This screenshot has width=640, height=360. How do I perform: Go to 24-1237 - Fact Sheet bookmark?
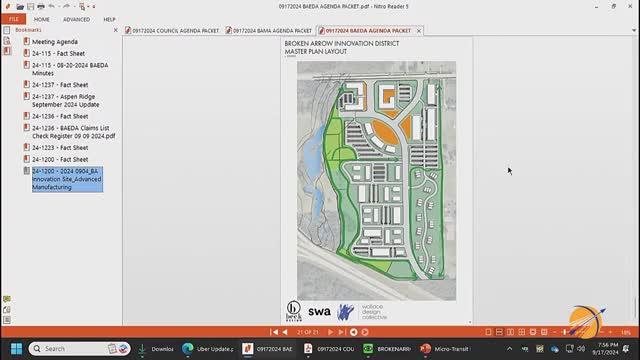[60, 85]
